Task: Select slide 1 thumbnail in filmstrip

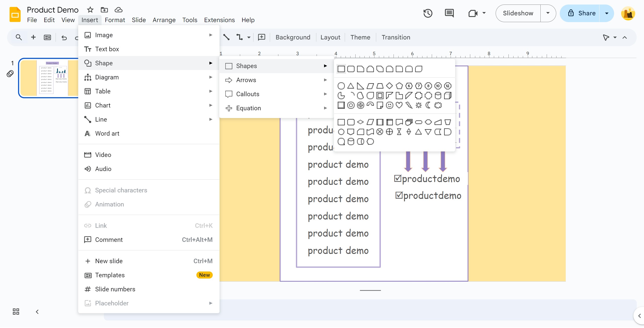Action: (x=49, y=78)
